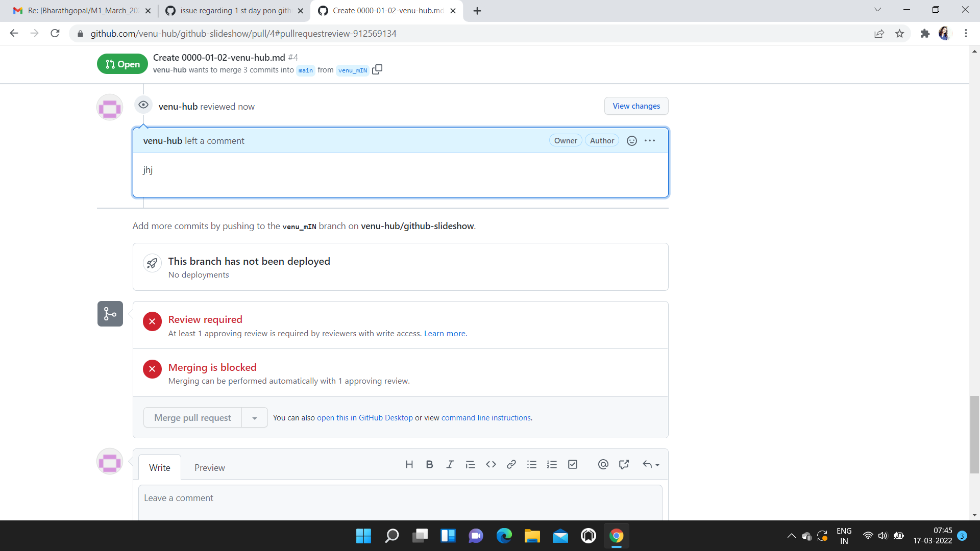Focus the Leave a comment field
Image resolution: width=980 pixels, height=551 pixels.
[x=400, y=503]
